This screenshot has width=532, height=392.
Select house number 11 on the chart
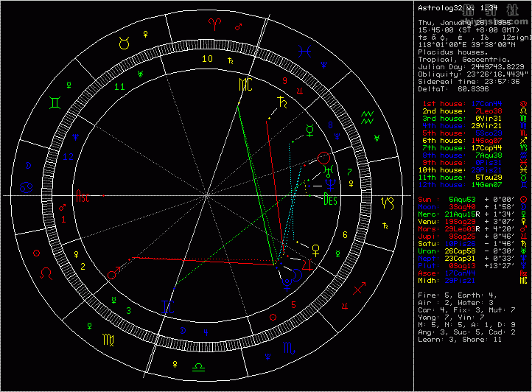(x=119, y=87)
